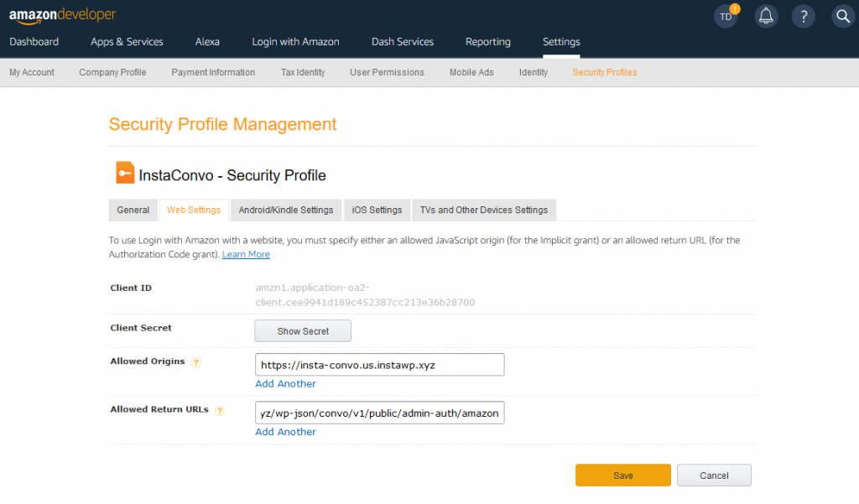Go to My Account settings
Viewport: 859px width, 504px height.
(x=32, y=72)
